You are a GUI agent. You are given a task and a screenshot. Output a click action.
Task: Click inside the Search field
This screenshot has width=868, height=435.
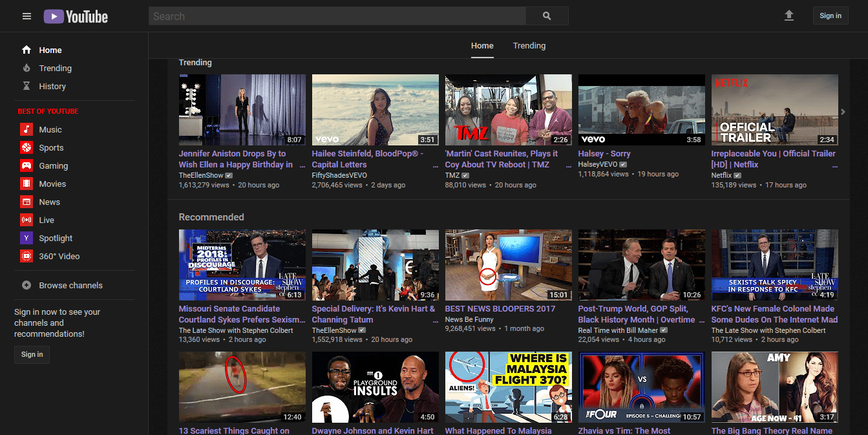tap(337, 16)
